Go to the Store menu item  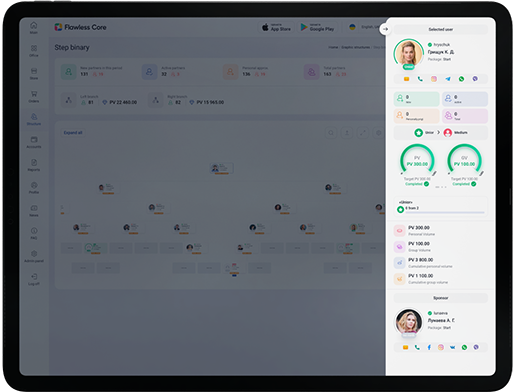click(34, 73)
